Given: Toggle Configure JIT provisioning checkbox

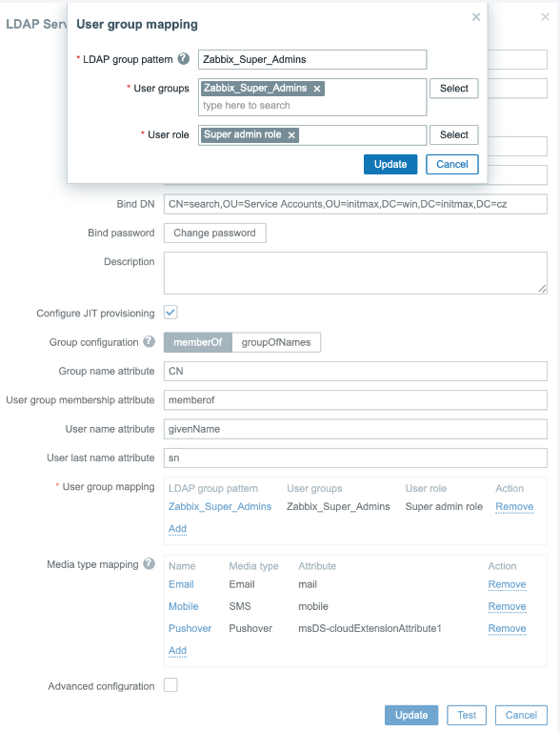Looking at the screenshot, I should (170, 313).
